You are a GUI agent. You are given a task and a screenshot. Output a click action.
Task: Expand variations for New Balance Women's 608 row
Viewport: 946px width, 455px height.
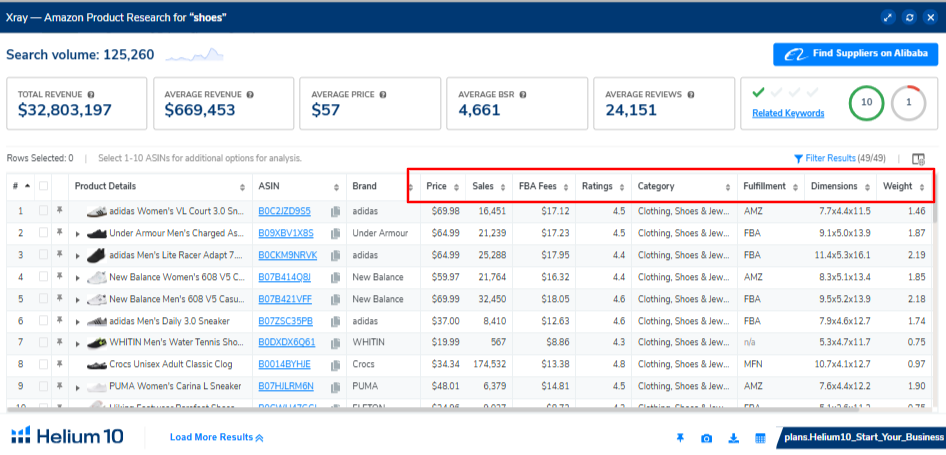tap(78, 278)
